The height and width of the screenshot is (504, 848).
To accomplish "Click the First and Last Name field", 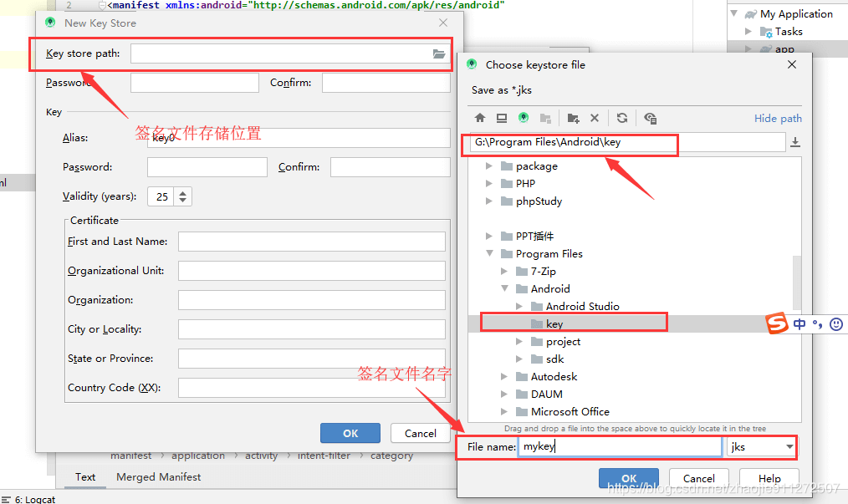I will tap(311, 242).
